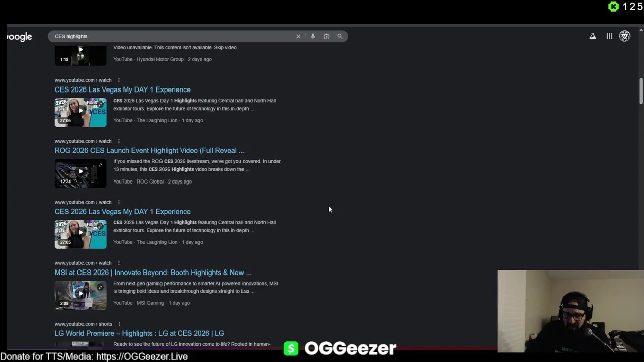Open options for the LG World Premiere result
The image size is (644, 362).
coord(119,324)
